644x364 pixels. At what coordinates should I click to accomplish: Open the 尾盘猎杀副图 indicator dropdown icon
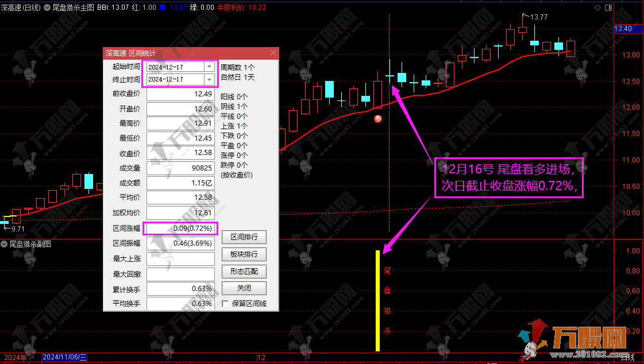pos(4,244)
